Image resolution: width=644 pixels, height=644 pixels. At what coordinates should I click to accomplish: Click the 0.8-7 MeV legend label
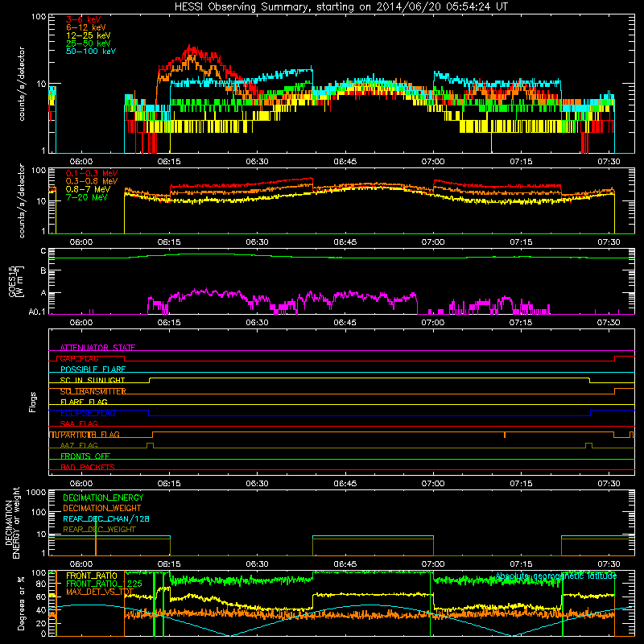88,189
